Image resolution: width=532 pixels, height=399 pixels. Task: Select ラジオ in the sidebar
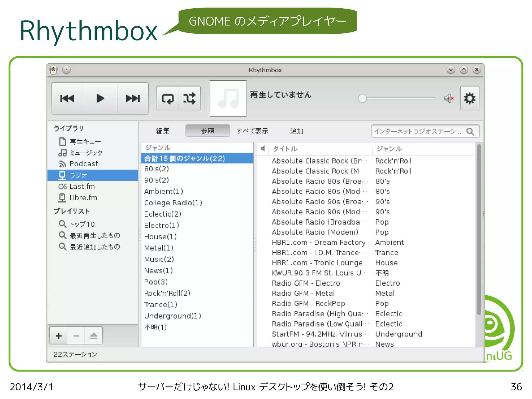tap(93, 175)
